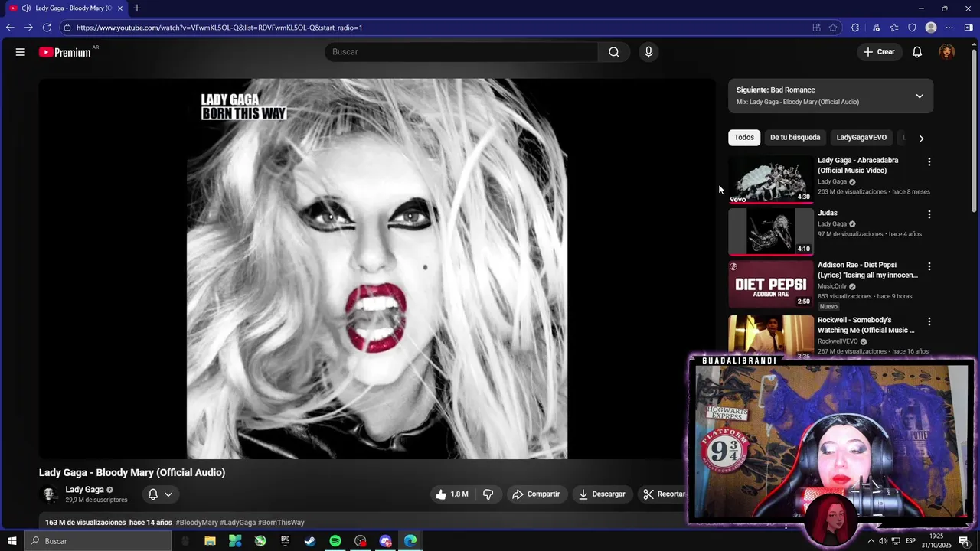Open YouTube notifications bell
980x551 pixels.
pyautogui.click(x=917, y=52)
